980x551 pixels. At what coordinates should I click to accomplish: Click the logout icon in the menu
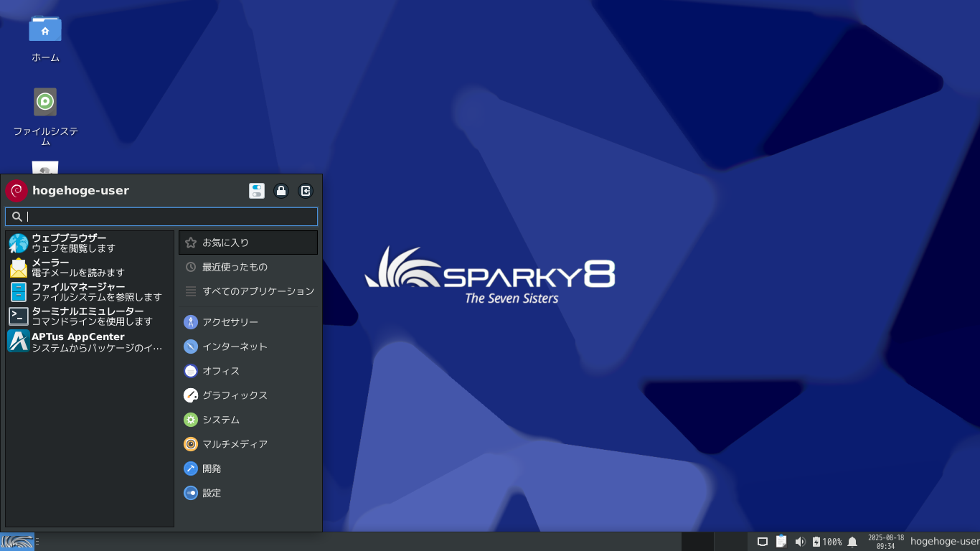pos(306,191)
